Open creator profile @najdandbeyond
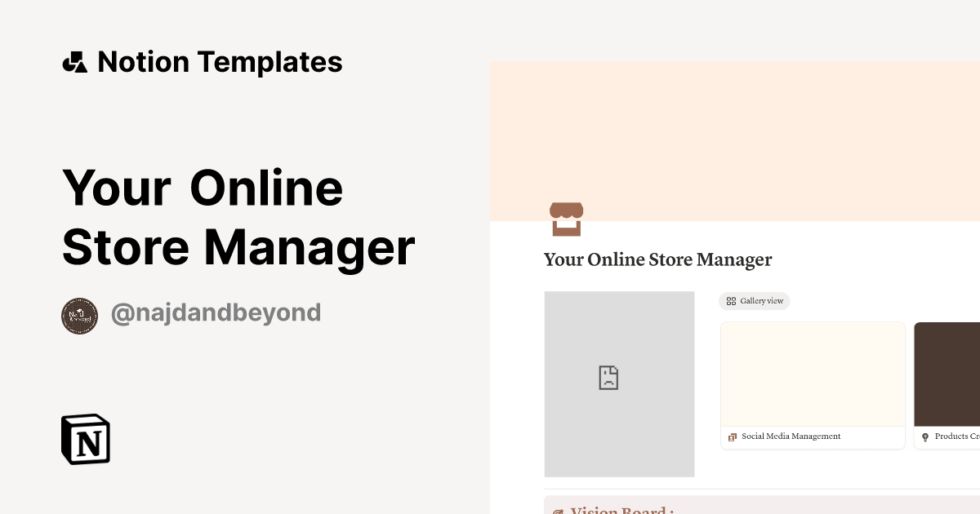The height and width of the screenshot is (514, 980). pyautogui.click(x=216, y=312)
